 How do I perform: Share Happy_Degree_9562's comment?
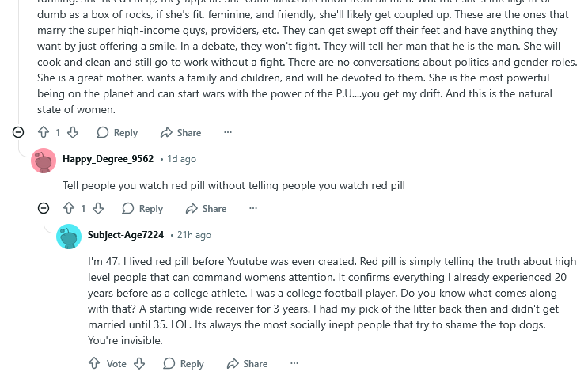(206, 208)
